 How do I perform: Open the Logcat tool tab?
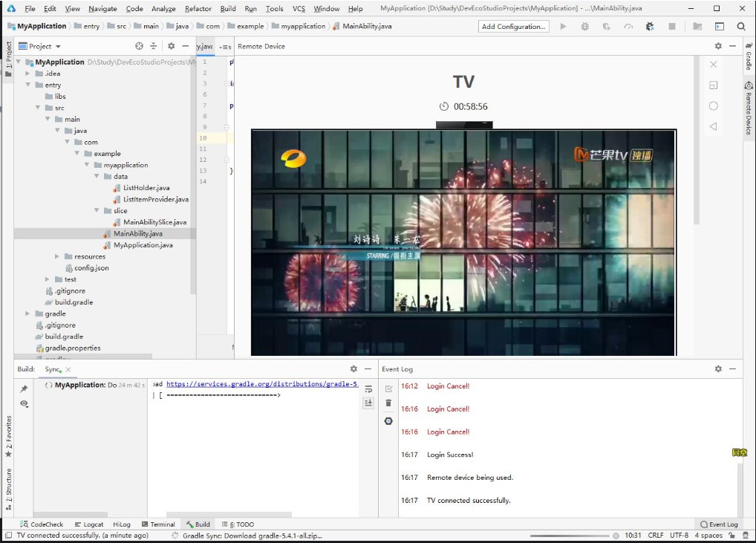[89, 524]
